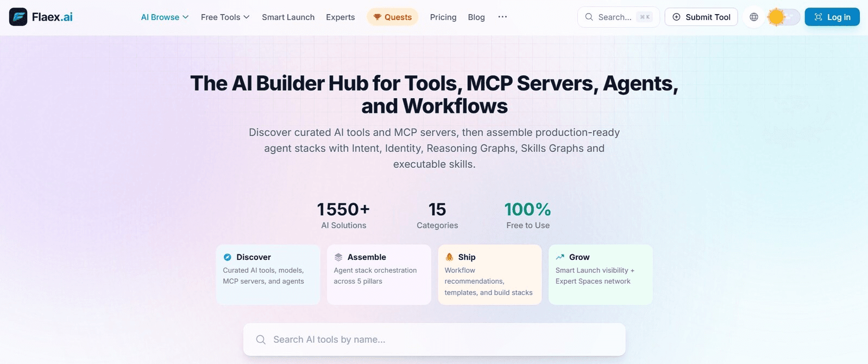Image resolution: width=868 pixels, height=364 pixels.
Task: Show more nav items via ellipsis
Action: (x=502, y=17)
